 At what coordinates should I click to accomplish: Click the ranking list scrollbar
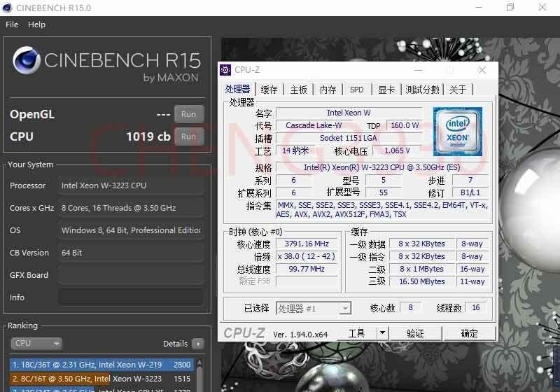pyautogui.click(x=199, y=375)
